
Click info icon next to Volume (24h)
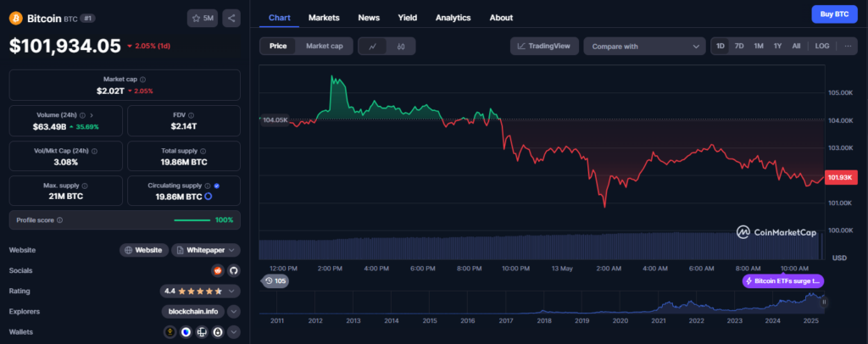(x=82, y=115)
